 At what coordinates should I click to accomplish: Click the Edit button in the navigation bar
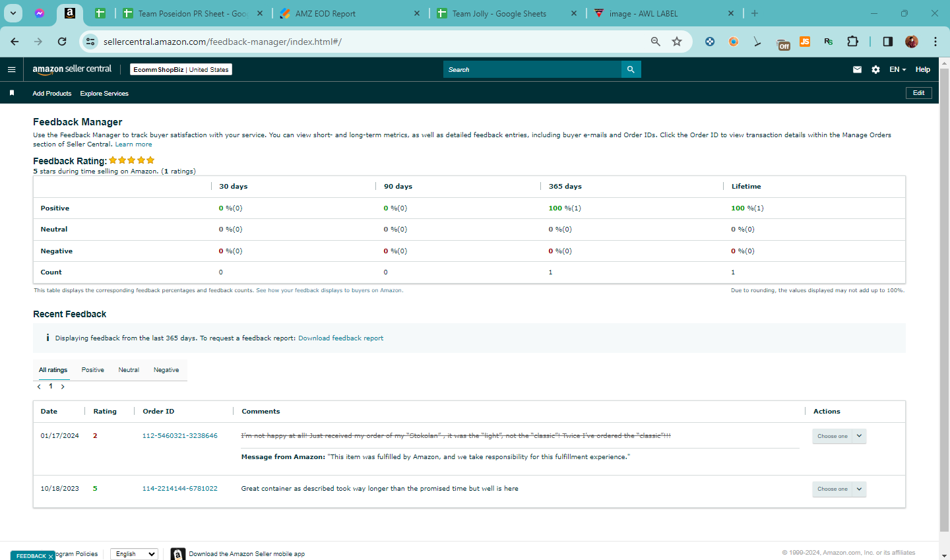(919, 93)
